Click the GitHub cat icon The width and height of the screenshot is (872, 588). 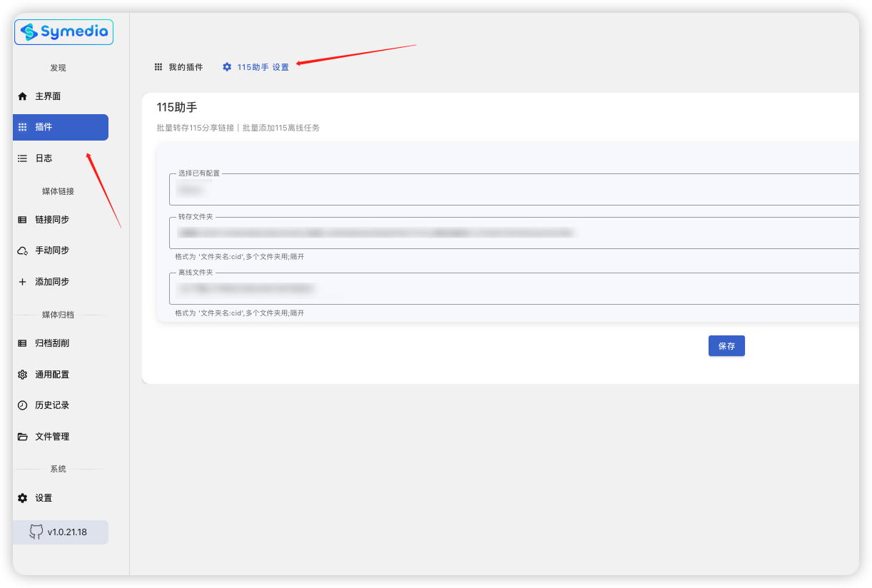[36, 532]
